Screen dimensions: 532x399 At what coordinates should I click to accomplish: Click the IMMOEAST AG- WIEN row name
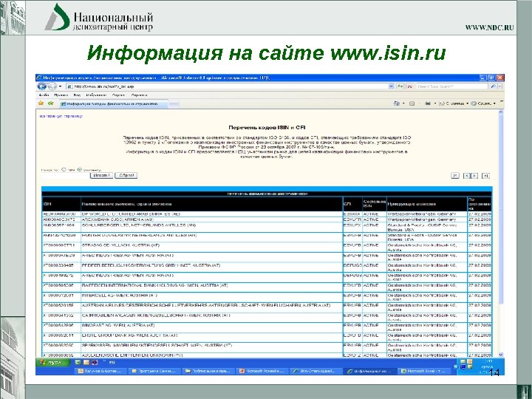click(x=118, y=325)
